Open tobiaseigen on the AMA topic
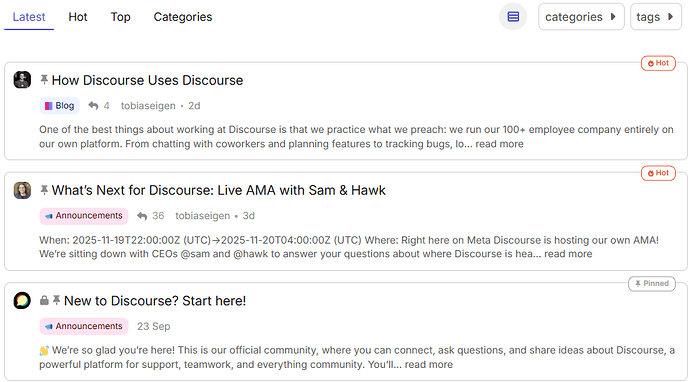 click(x=203, y=216)
